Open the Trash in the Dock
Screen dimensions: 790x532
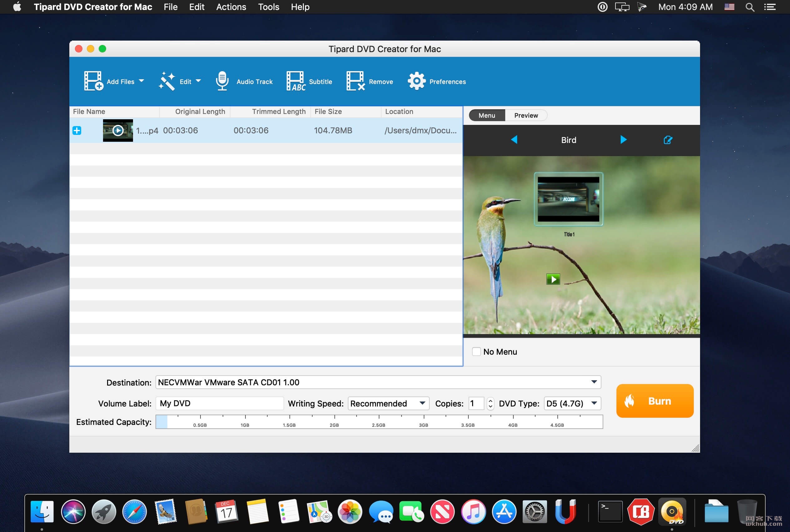click(747, 511)
